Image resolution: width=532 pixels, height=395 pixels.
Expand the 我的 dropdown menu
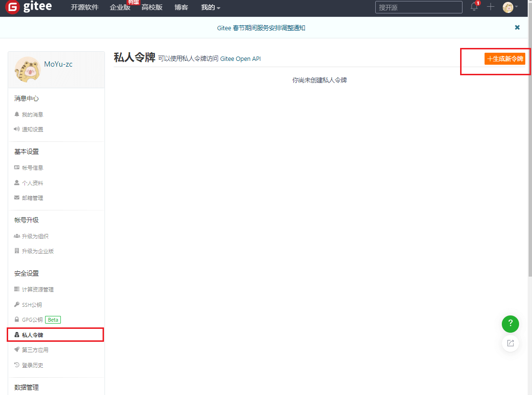point(210,7)
